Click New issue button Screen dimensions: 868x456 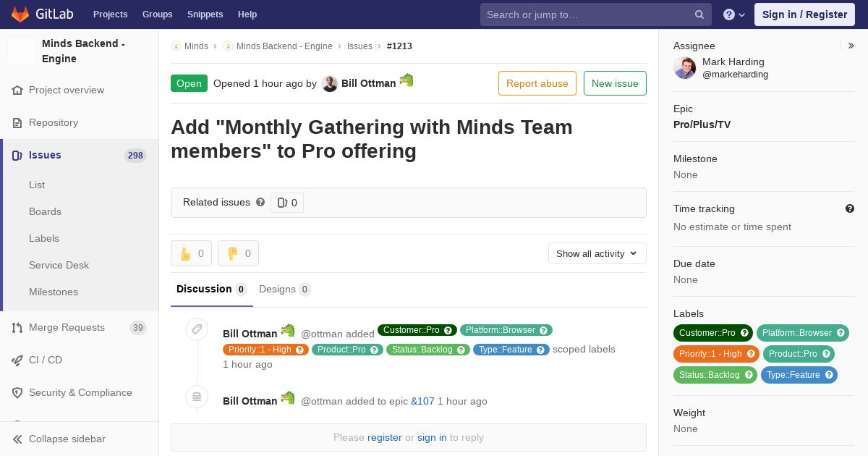(x=615, y=83)
